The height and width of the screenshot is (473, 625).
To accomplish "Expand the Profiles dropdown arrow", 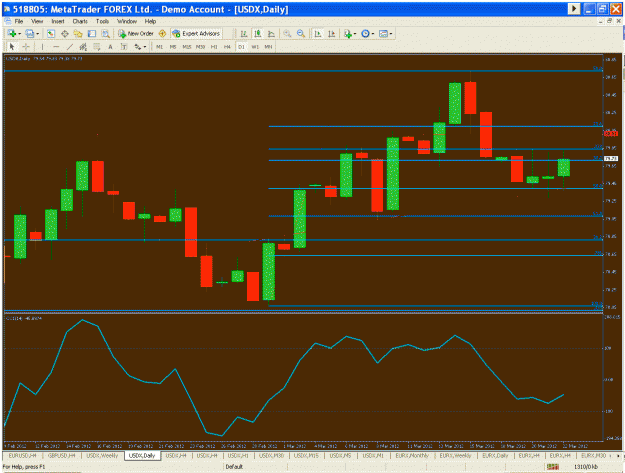I will [37, 34].
